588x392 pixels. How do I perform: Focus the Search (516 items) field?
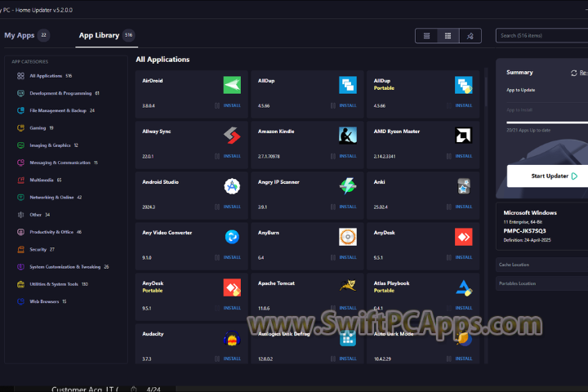pyautogui.click(x=542, y=36)
